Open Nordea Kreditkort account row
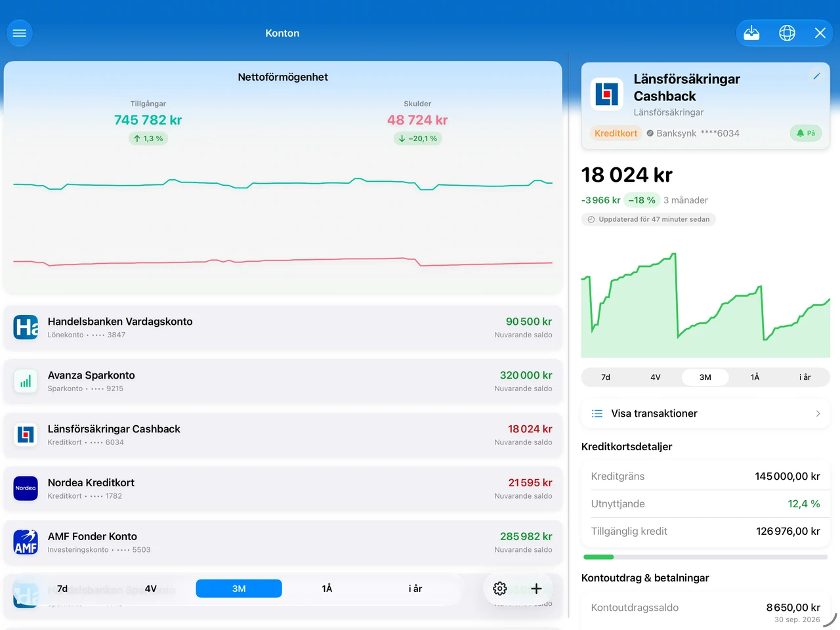Image resolution: width=840 pixels, height=630 pixels. 283,488
